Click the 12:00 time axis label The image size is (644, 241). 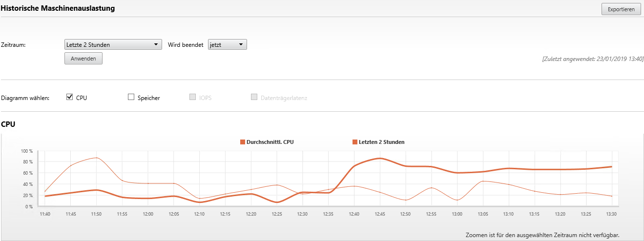148,214
